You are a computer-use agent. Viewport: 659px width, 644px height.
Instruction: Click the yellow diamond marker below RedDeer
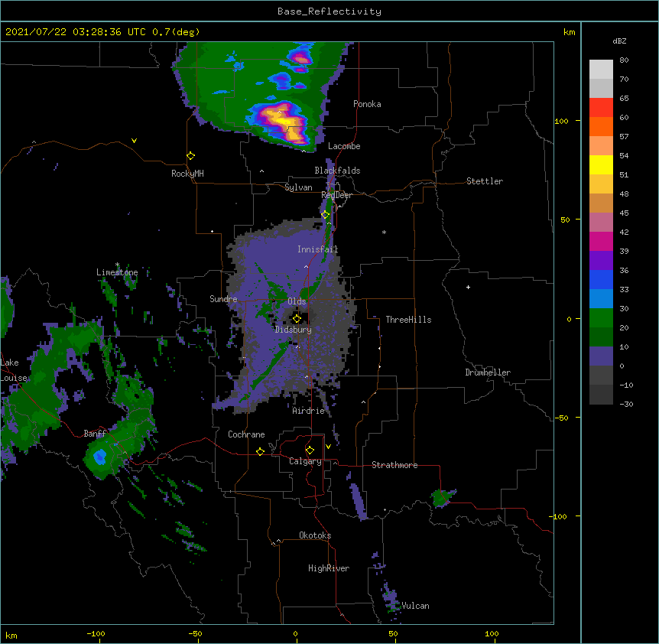(x=326, y=215)
